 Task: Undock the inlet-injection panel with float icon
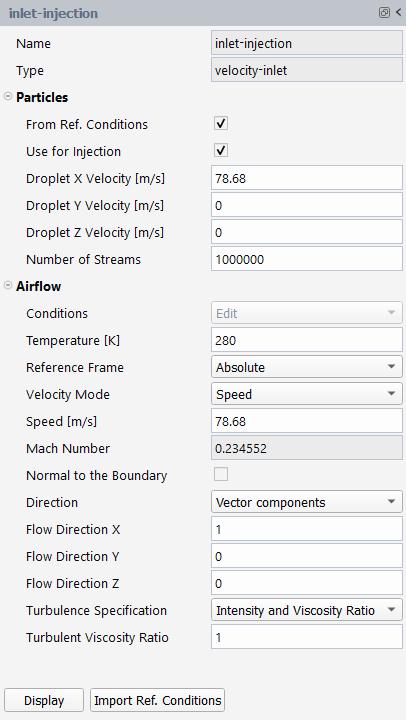click(x=384, y=13)
